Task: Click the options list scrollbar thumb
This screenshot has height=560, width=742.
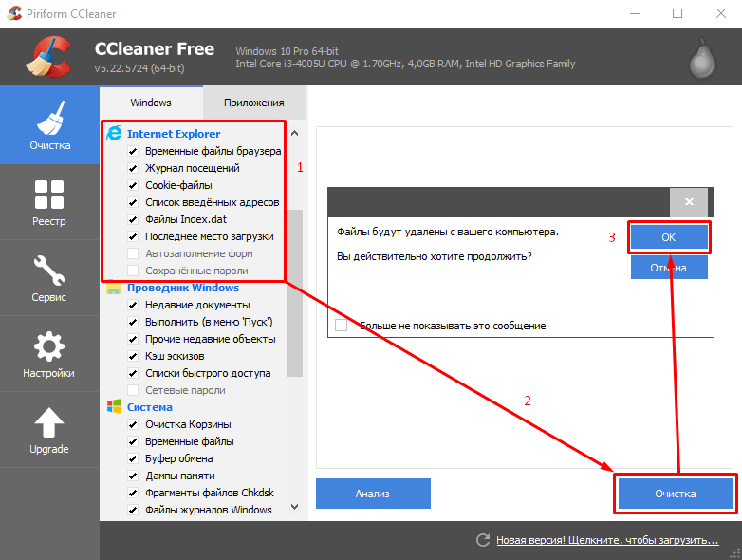Action: 294,293
